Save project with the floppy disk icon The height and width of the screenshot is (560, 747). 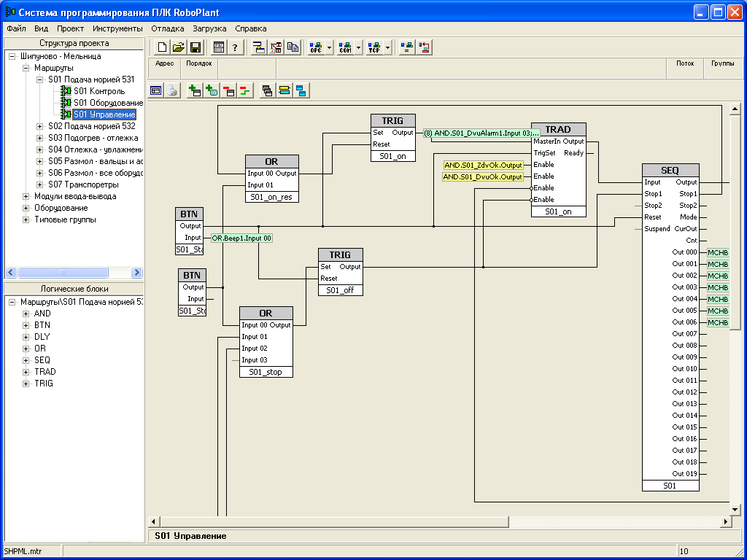pos(196,47)
